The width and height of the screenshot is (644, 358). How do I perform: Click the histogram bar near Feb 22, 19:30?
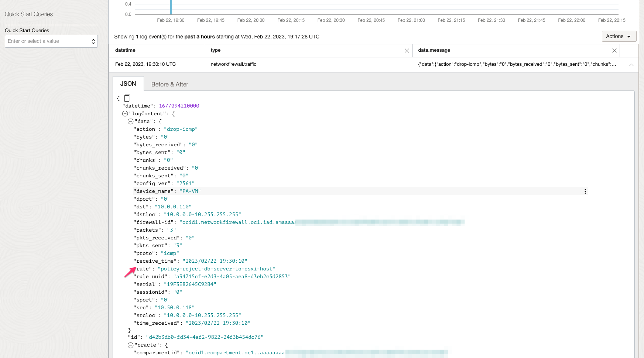tap(171, 7)
